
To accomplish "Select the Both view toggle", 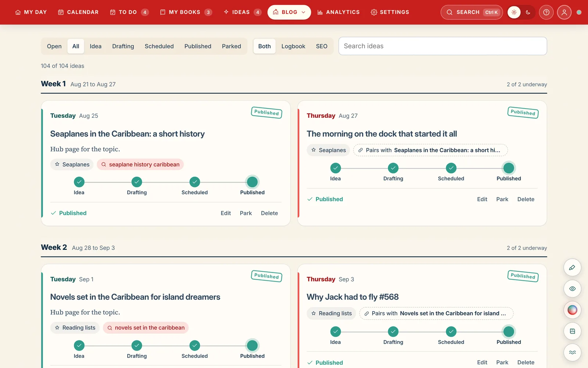I will click(265, 46).
